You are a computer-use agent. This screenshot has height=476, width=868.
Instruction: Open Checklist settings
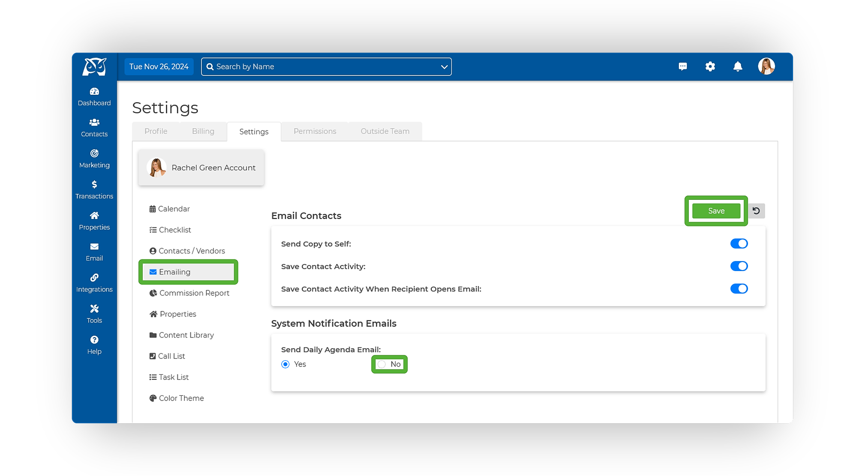point(170,230)
